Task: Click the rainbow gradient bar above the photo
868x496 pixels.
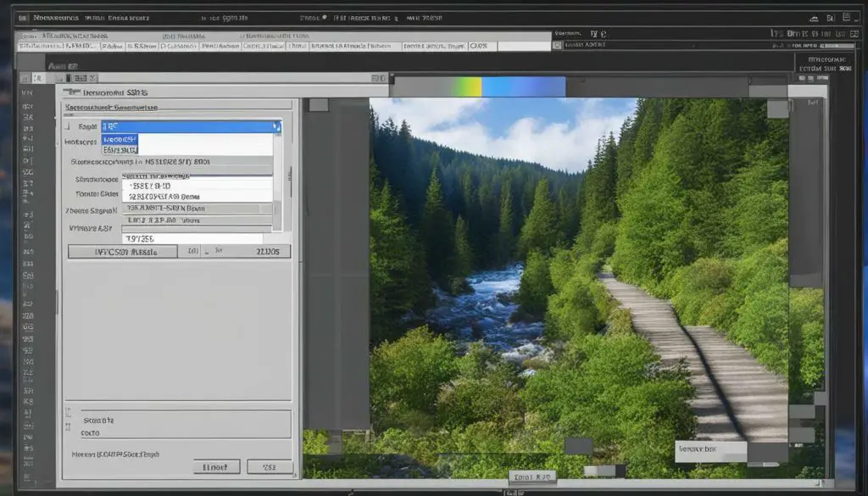Action: [x=480, y=87]
